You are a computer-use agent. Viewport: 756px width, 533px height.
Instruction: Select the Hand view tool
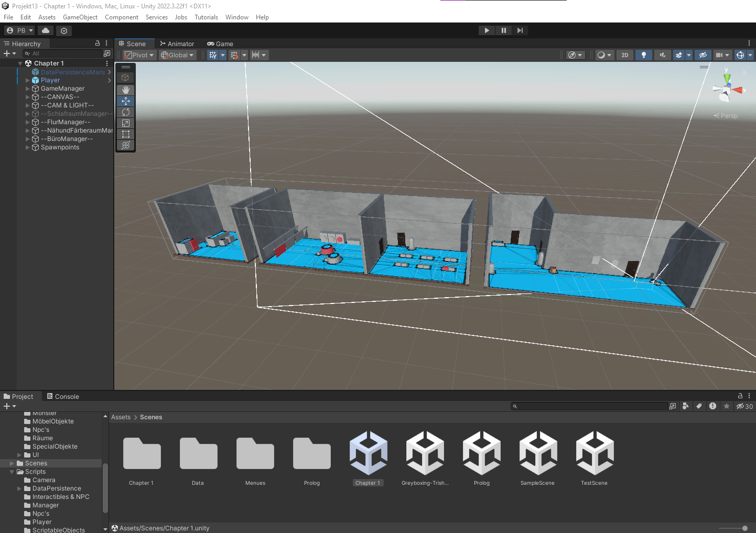coord(126,90)
